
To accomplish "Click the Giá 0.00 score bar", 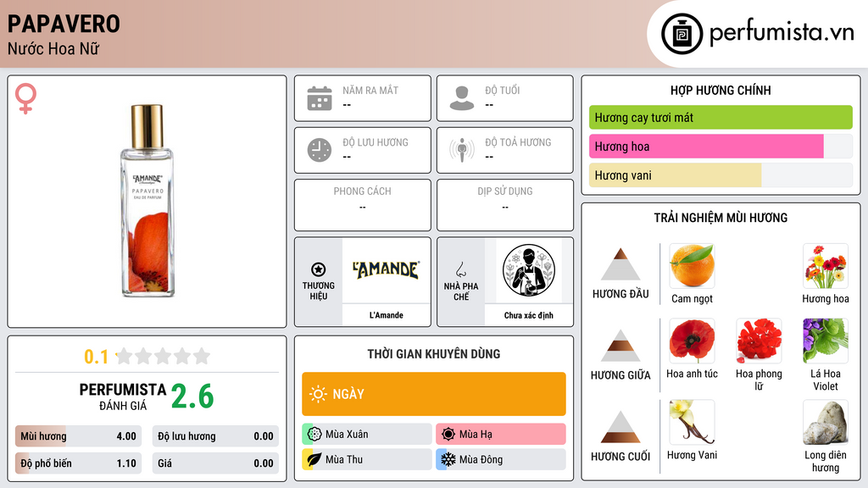I will [x=215, y=463].
